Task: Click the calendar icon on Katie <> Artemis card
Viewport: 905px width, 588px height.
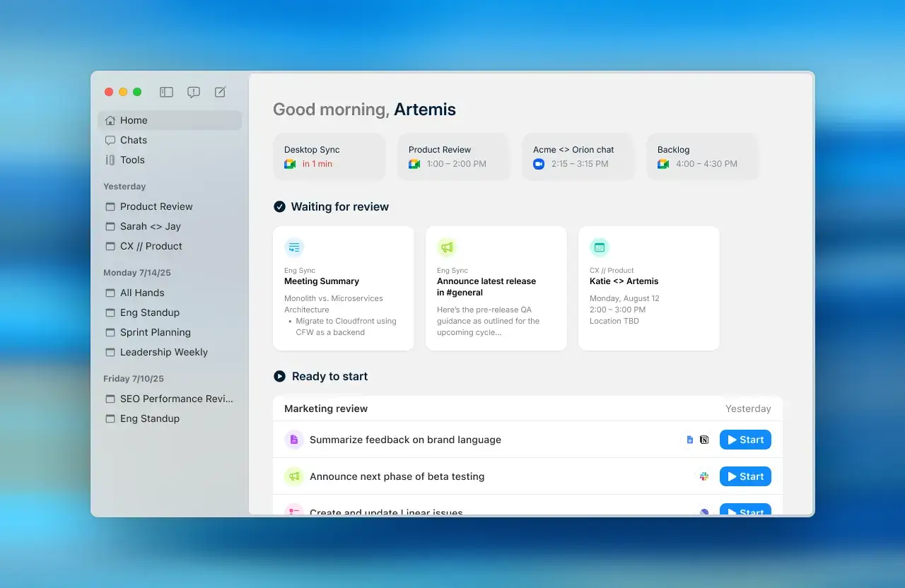Action: click(x=600, y=247)
